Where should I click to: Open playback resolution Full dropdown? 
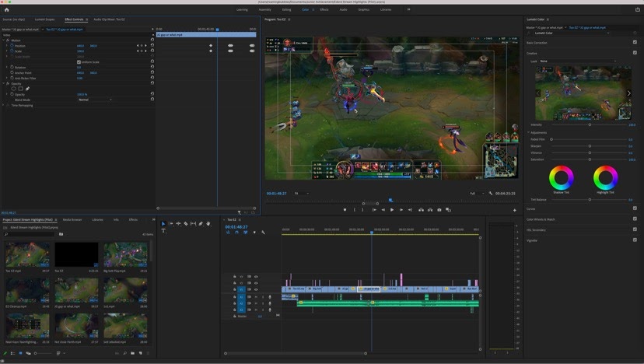[x=478, y=194]
